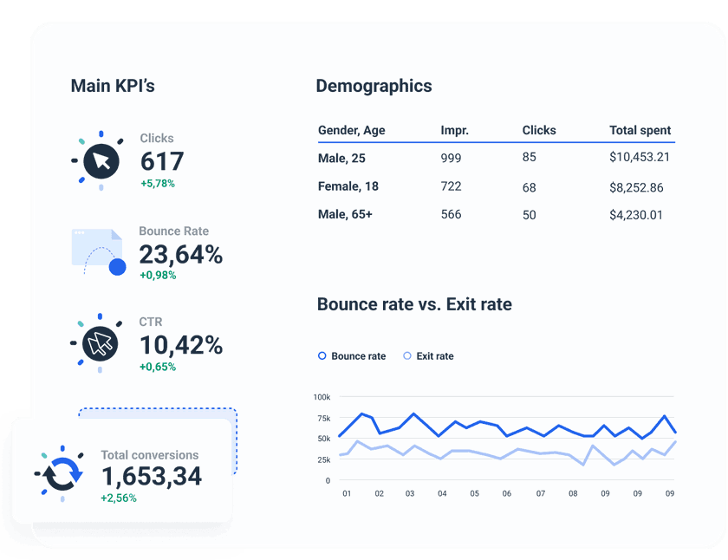Switch to the Demographics section heading

tap(374, 86)
